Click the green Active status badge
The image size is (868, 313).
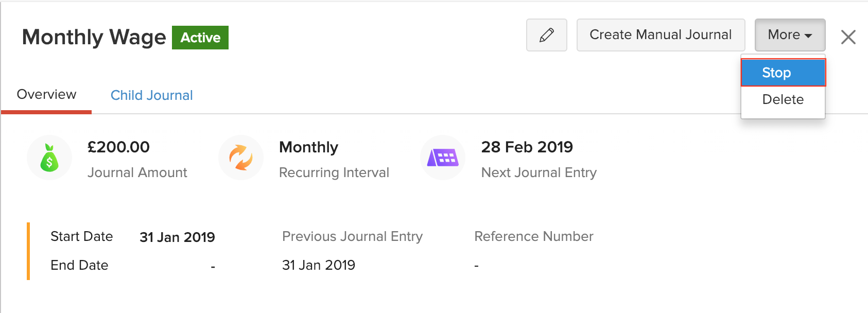pyautogui.click(x=200, y=38)
